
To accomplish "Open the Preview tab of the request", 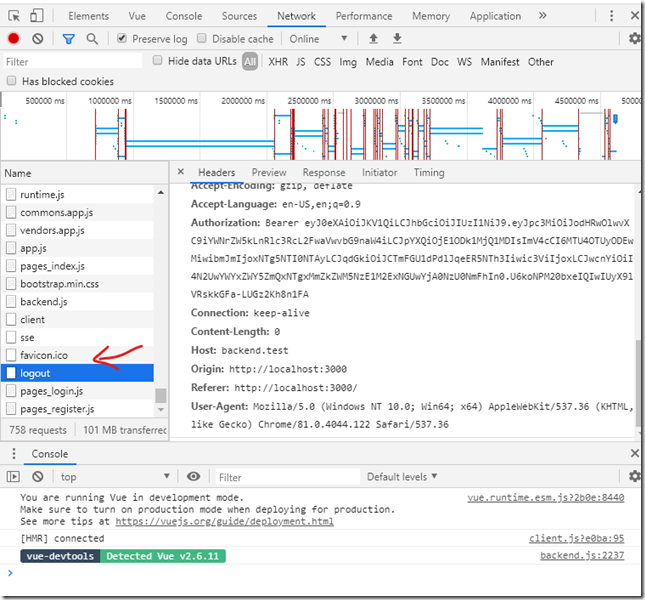I will [x=269, y=172].
